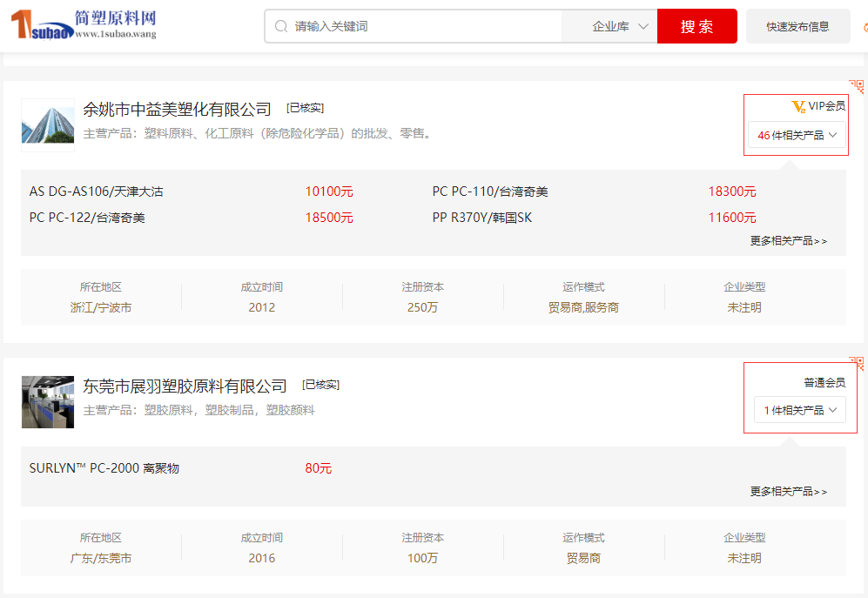Click 更多相关产品 under 余姚市中益美塑化
The width and height of the screenshot is (868, 598).
click(x=789, y=241)
